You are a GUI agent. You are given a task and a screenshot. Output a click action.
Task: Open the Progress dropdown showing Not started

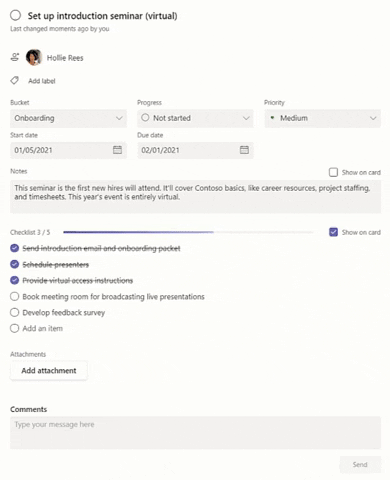point(195,118)
